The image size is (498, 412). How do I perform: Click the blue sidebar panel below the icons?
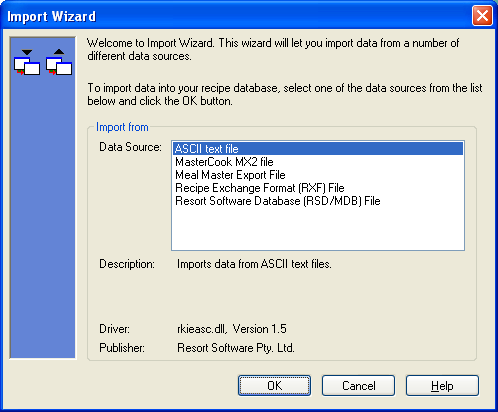coord(43,217)
